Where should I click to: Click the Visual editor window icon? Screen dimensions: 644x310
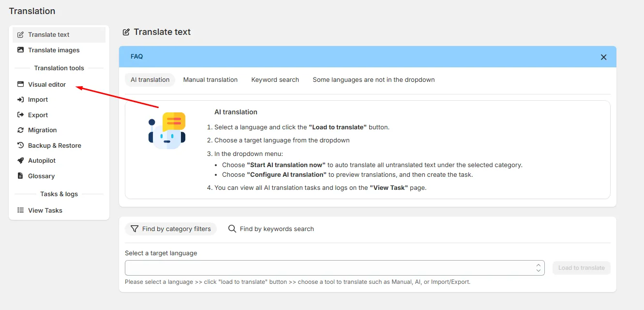point(20,84)
